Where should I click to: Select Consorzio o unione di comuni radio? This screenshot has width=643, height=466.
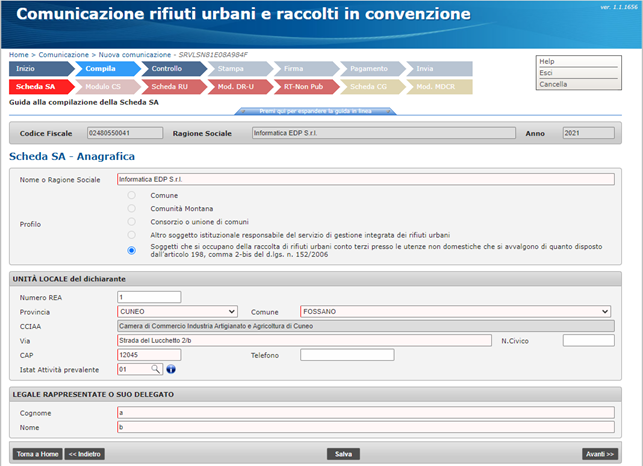pos(132,221)
